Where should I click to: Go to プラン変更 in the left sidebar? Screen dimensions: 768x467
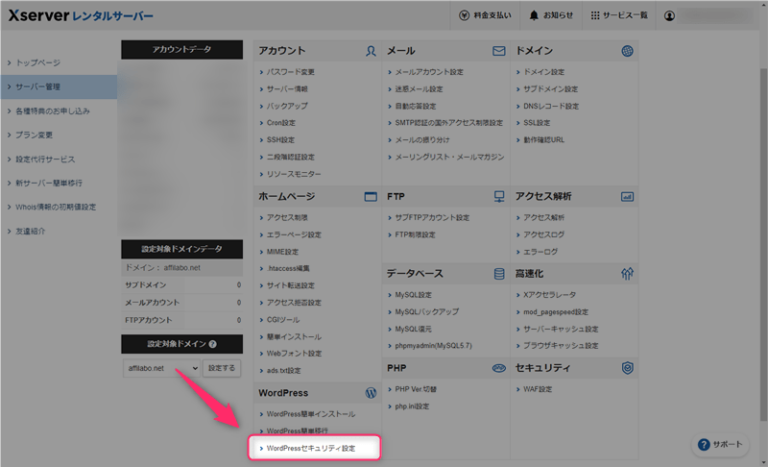pyautogui.click(x=38, y=135)
